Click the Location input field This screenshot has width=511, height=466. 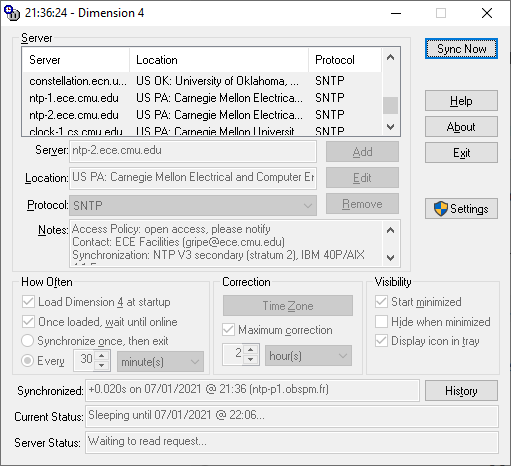tap(193, 178)
